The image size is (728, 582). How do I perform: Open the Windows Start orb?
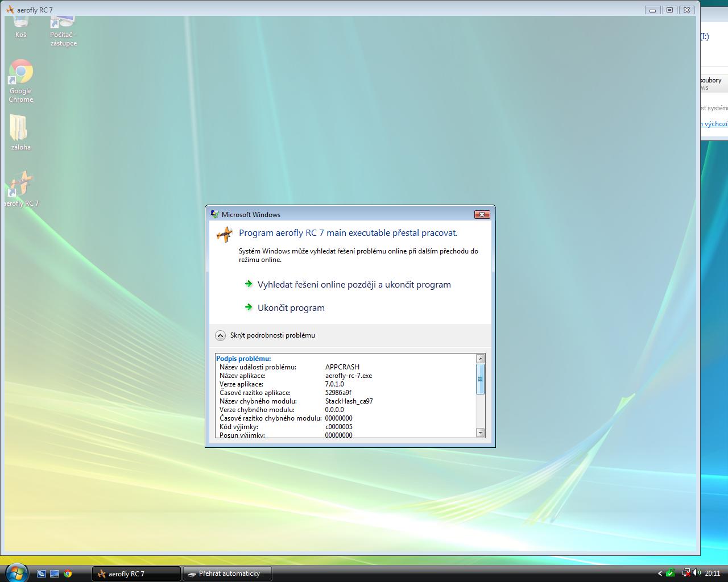pyautogui.click(x=15, y=572)
